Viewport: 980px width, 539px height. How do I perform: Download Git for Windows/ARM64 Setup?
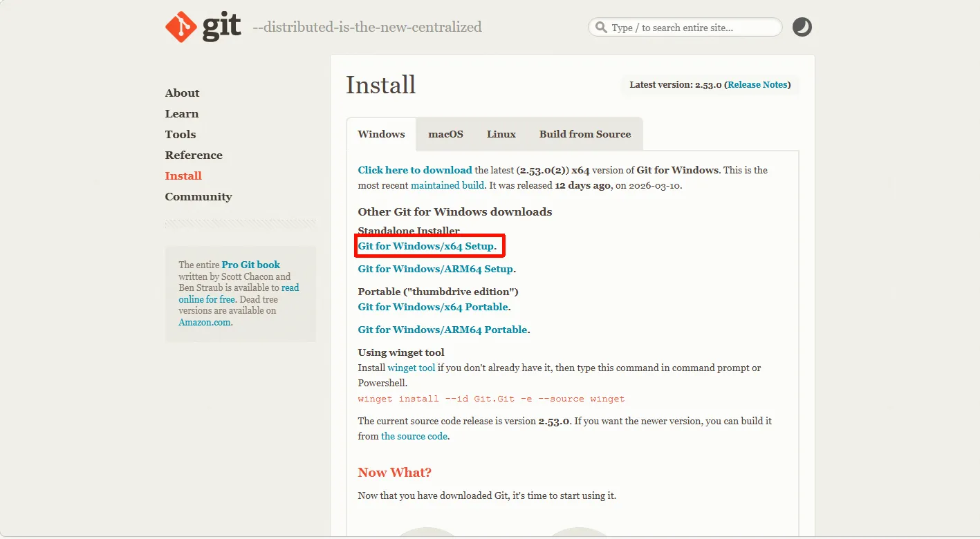tap(435, 269)
